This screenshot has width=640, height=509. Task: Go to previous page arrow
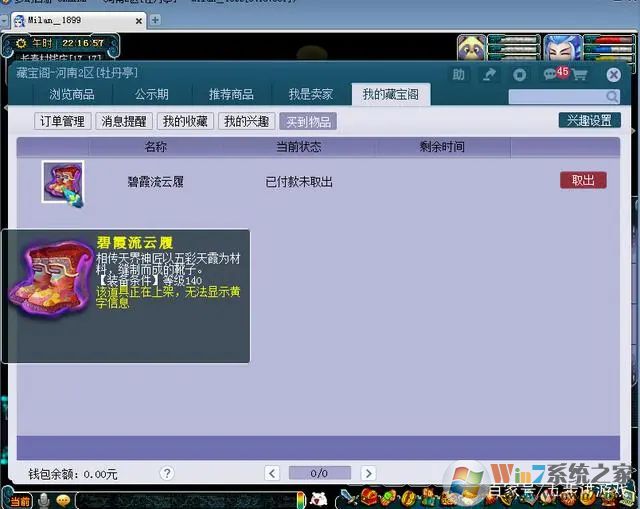[x=272, y=473]
